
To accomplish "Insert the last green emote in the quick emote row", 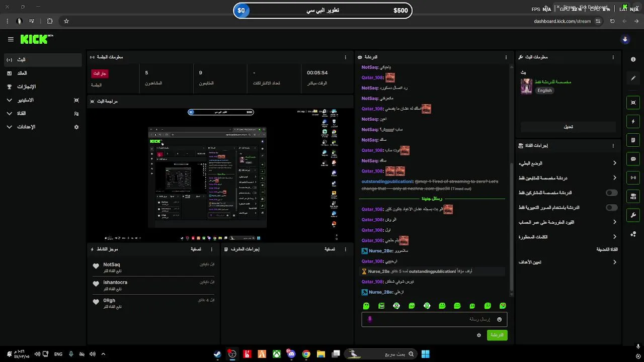I will point(503,306).
